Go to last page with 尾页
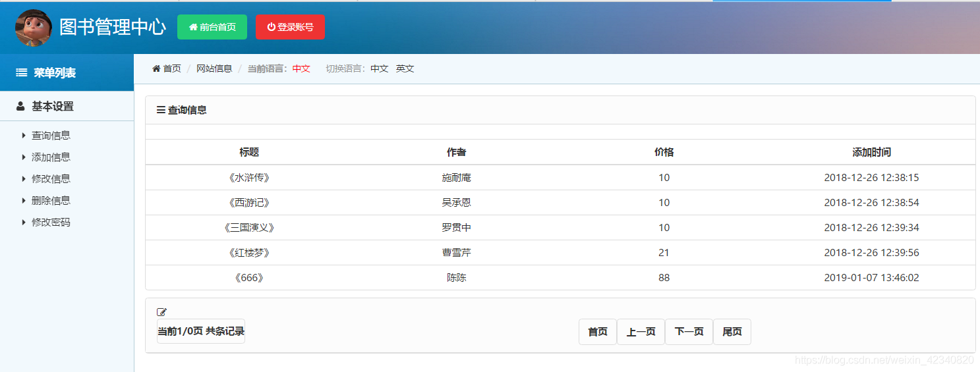The height and width of the screenshot is (372, 980). click(732, 332)
